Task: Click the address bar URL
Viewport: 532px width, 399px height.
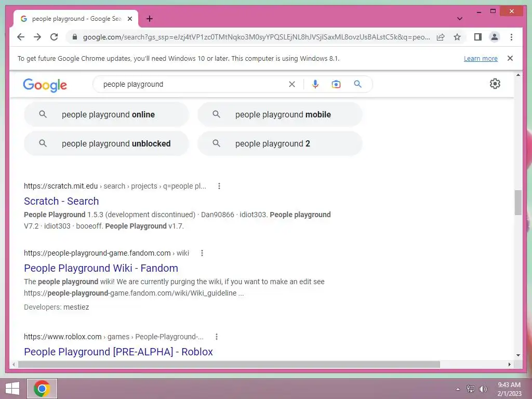Action: click(x=257, y=37)
